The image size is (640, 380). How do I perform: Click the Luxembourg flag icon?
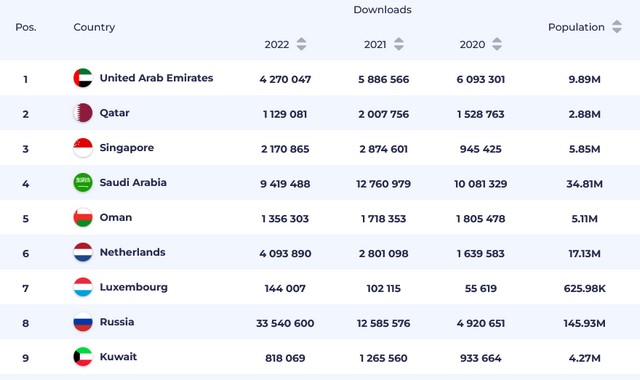83,287
